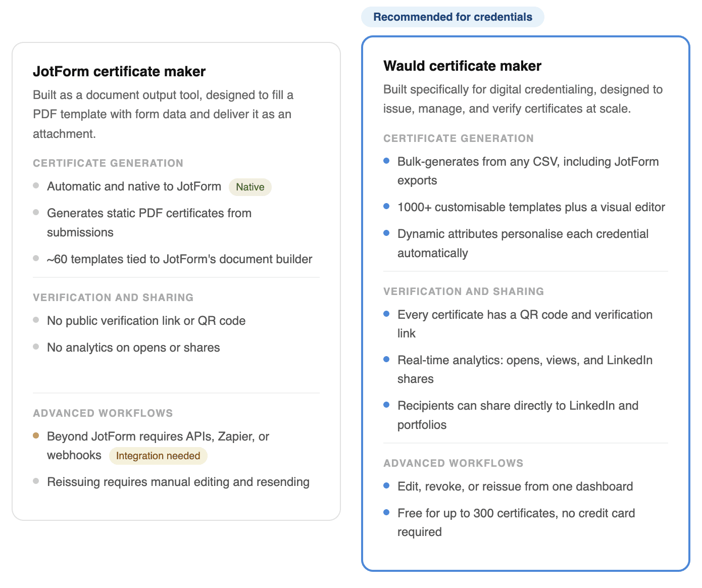The image size is (702, 588).
Task: Click Wauld card's "ADVANCED WORKFLOWS" label
Action: point(454,463)
